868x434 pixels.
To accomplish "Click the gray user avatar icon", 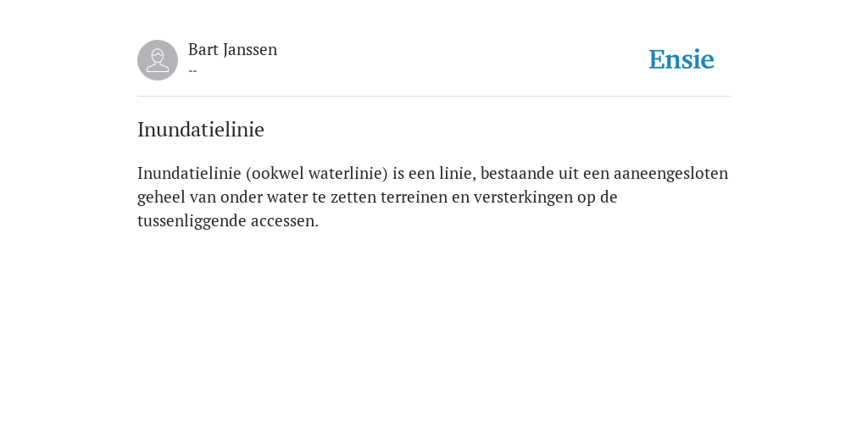I will click(x=158, y=60).
